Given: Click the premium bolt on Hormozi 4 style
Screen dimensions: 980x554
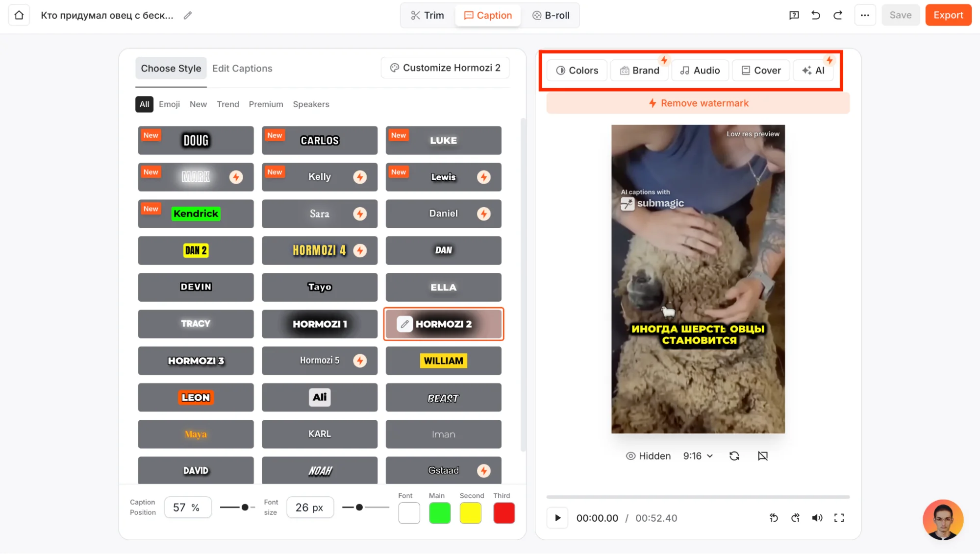Looking at the screenshot, I should tap(360, 250).
